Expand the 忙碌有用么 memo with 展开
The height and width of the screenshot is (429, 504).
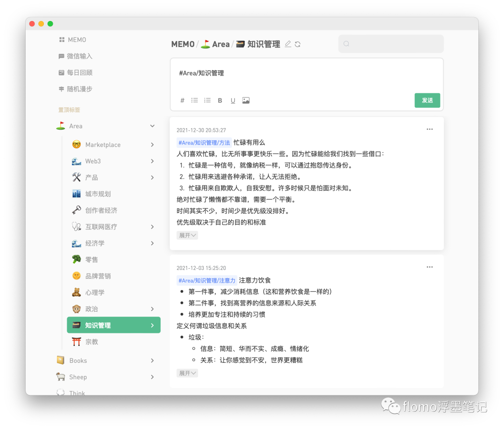pyautogui.click(x=187, y=235)
